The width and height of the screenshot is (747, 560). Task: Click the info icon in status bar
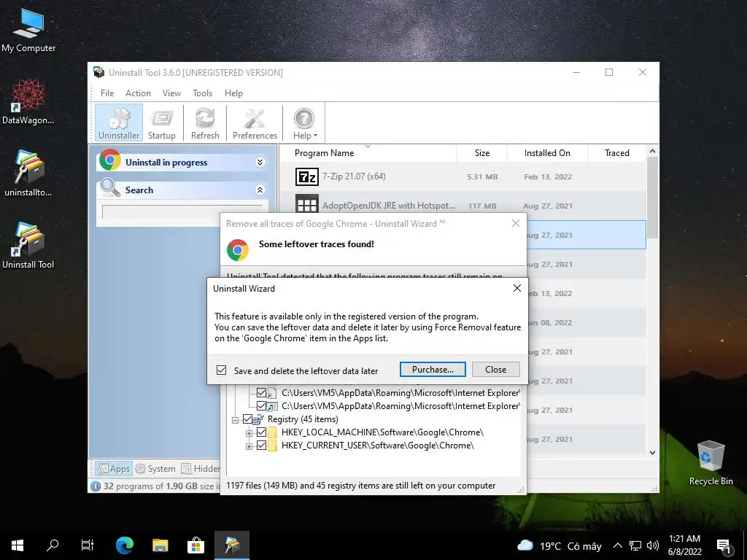point(96,486)
